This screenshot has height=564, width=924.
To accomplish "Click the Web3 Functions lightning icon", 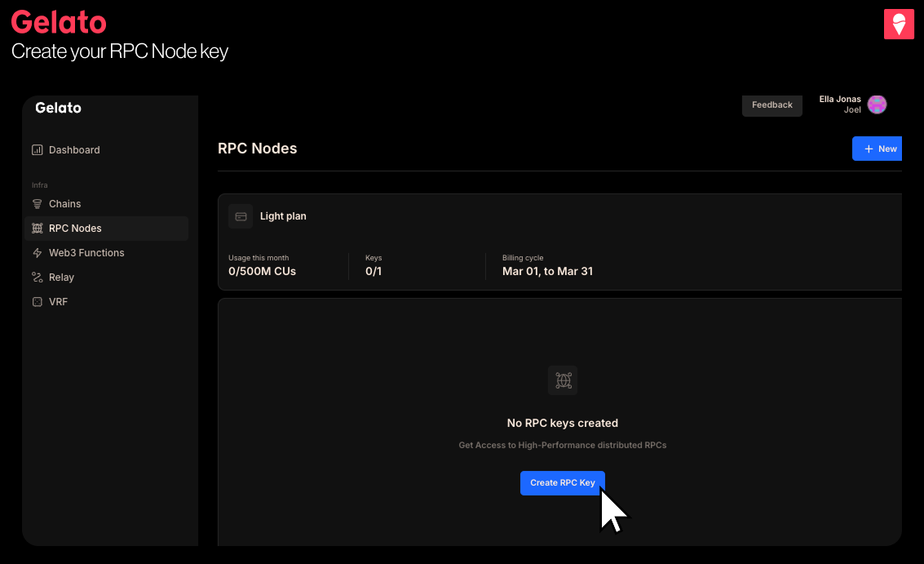I will pos(38,253).
